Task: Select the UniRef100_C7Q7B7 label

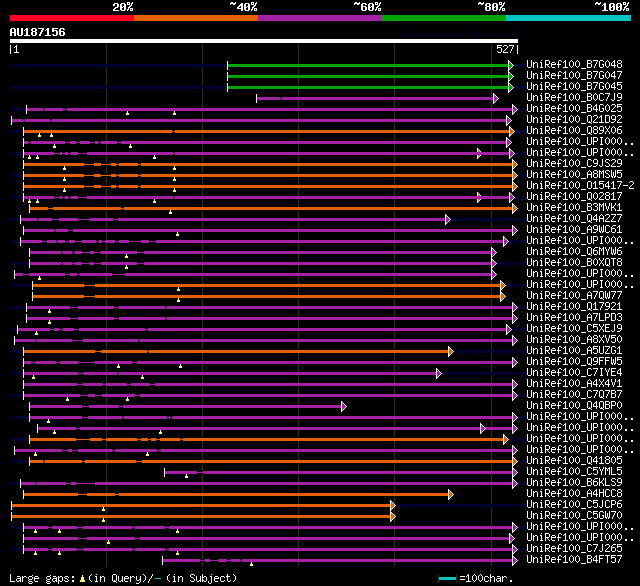Action: (574, 395)
